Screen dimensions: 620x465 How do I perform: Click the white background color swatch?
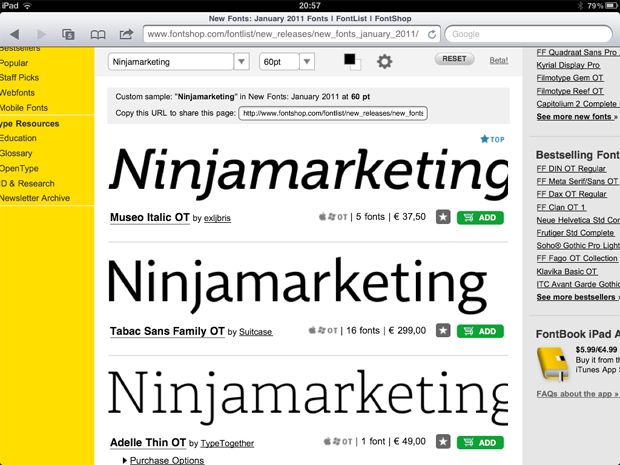(357, 66)
